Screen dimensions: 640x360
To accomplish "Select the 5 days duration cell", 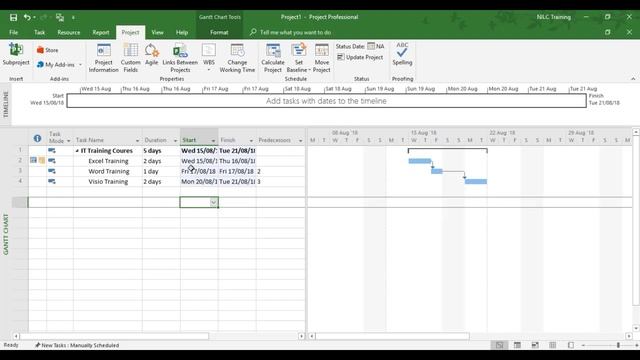I will (161, 151).
